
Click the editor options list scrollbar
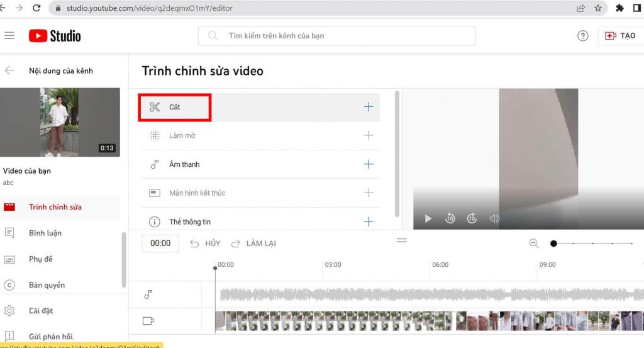click(397, 154)
